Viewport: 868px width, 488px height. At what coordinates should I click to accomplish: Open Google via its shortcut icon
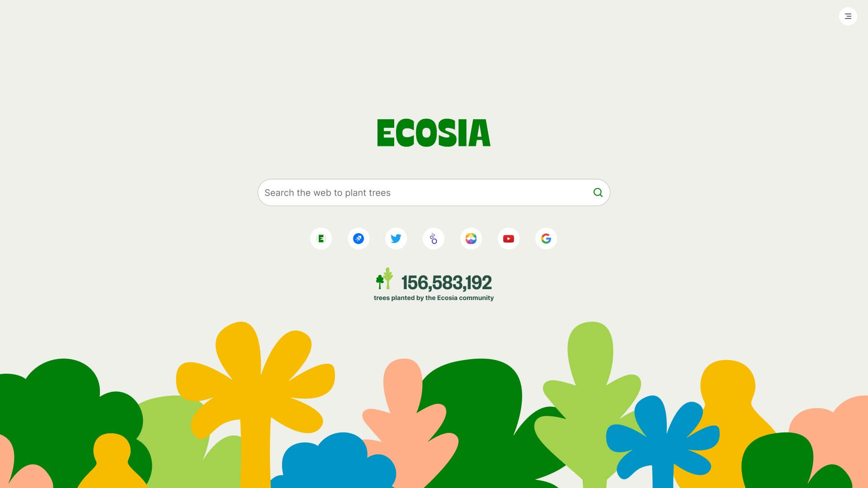tap(546, 238)
